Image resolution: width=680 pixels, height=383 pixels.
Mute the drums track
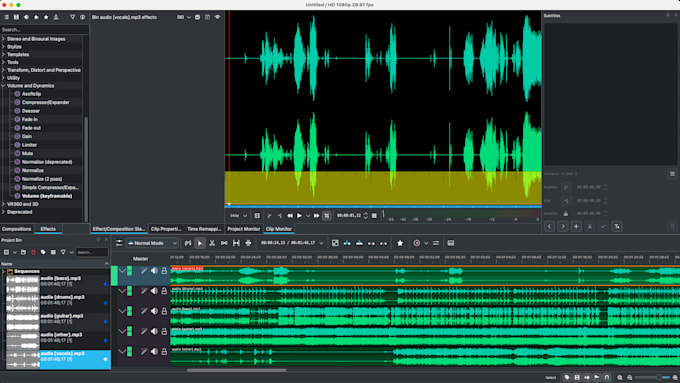pos(154,291)
